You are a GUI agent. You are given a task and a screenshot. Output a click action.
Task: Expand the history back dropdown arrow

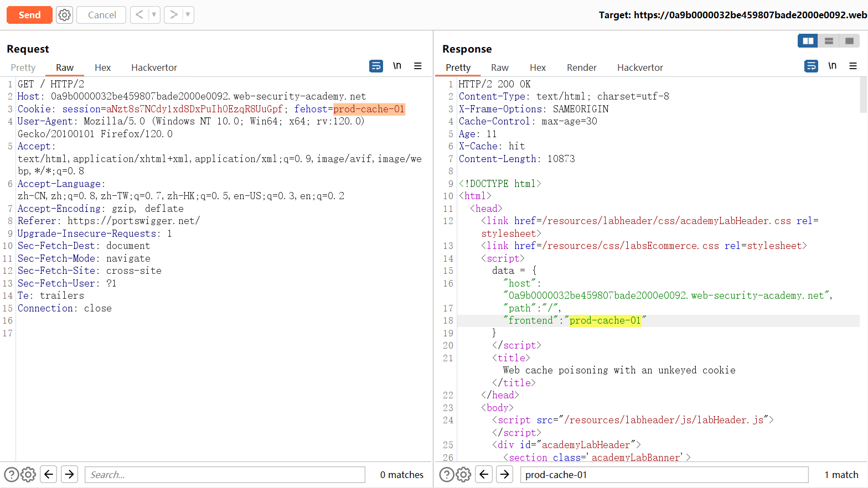[x=154, y=15]
